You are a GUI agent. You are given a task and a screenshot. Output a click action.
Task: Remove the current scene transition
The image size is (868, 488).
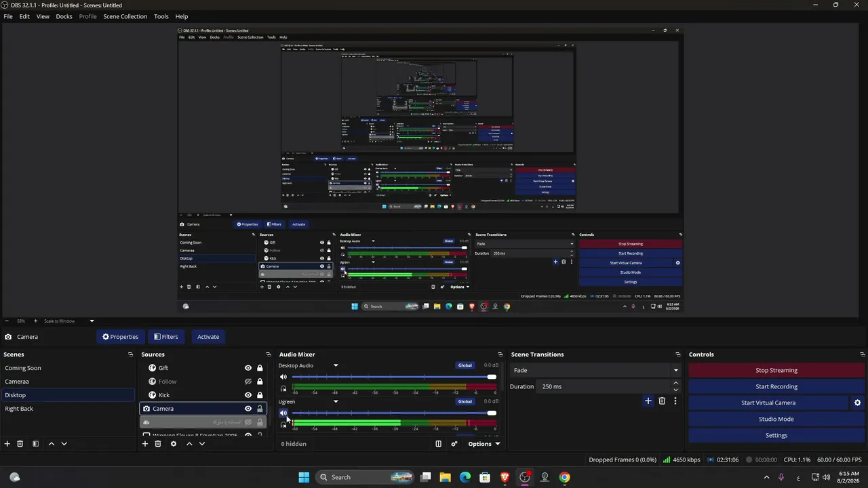click(x=662, y=401)
